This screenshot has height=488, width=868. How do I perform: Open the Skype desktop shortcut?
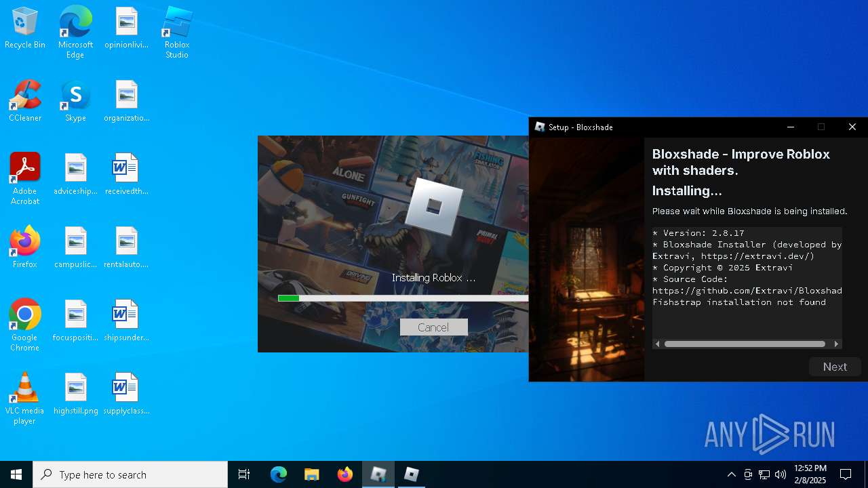75,102
